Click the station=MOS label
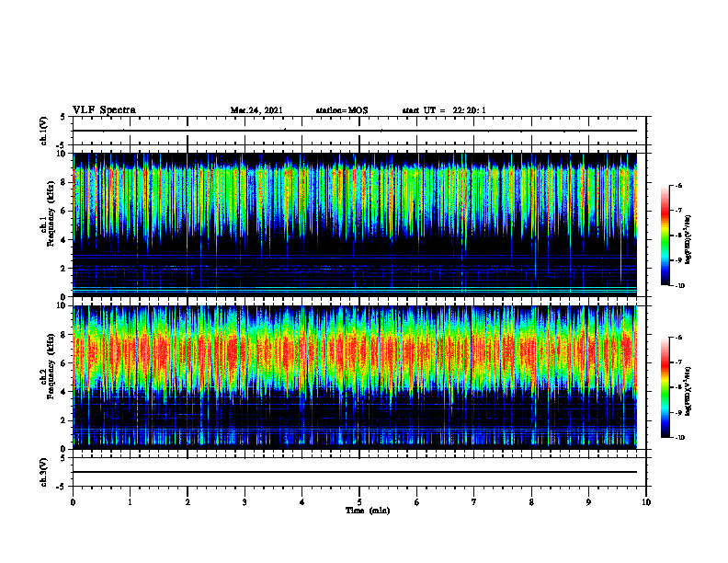This screenshot has width=728, height=563. [x=342, y=110]
